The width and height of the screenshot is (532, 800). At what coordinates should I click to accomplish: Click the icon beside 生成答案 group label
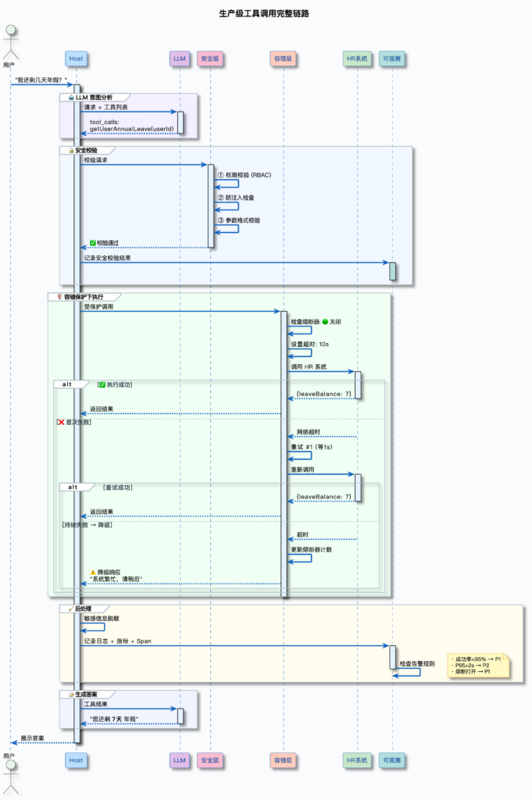70,694
